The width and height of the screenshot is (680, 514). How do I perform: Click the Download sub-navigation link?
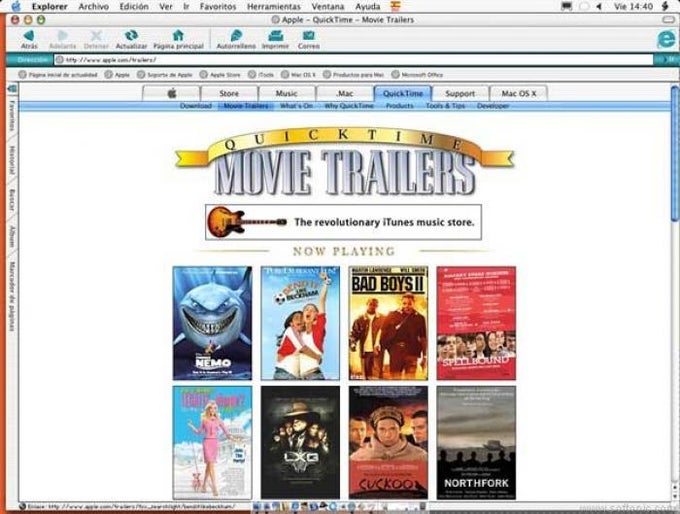(196, 106)
